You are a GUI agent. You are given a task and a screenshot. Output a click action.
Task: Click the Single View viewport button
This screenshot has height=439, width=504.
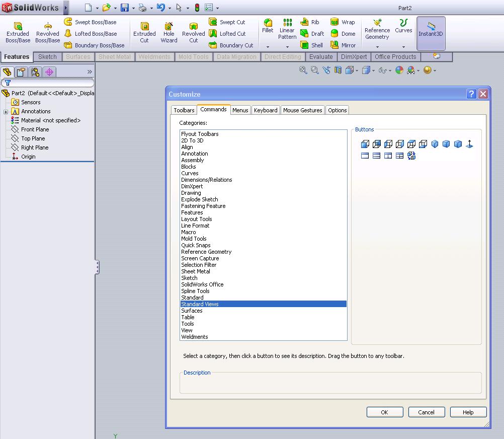click(x=365, y=156)
